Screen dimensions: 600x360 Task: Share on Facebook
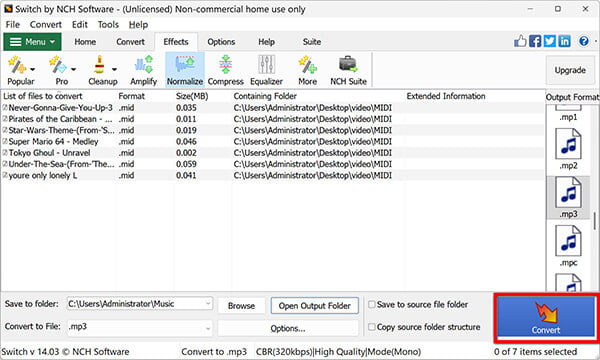click(535, 41)
